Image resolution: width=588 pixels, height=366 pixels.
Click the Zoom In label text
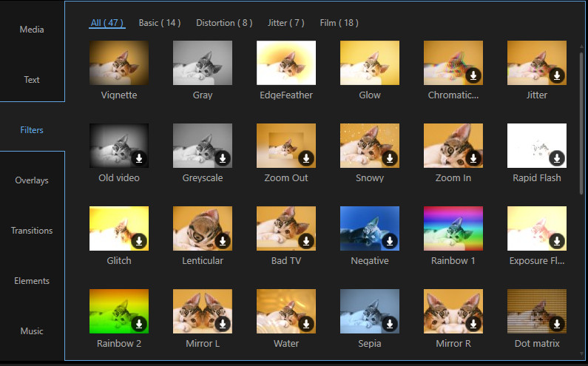point(453,177)
